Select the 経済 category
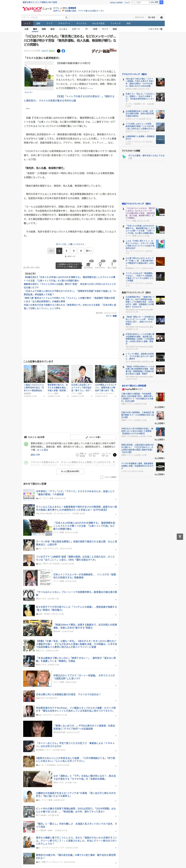The width and height of the screenshot is (186, 868). (52, 29)
